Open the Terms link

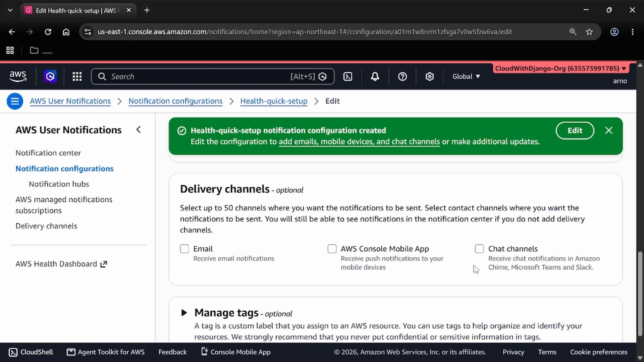547,352
